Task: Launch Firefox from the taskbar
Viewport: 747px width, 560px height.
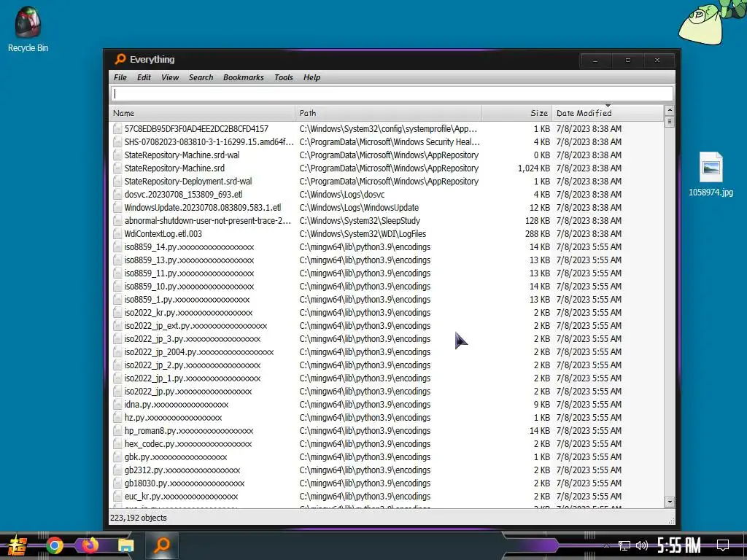Action: click(x=90, y=545)
